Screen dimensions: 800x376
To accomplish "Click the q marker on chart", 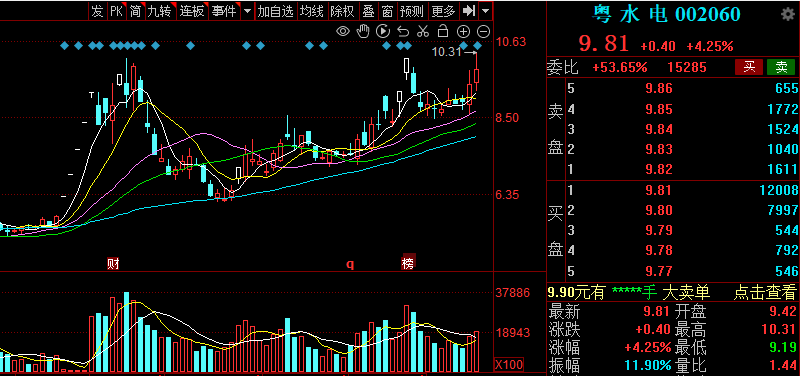I will (x=350, y=264).
